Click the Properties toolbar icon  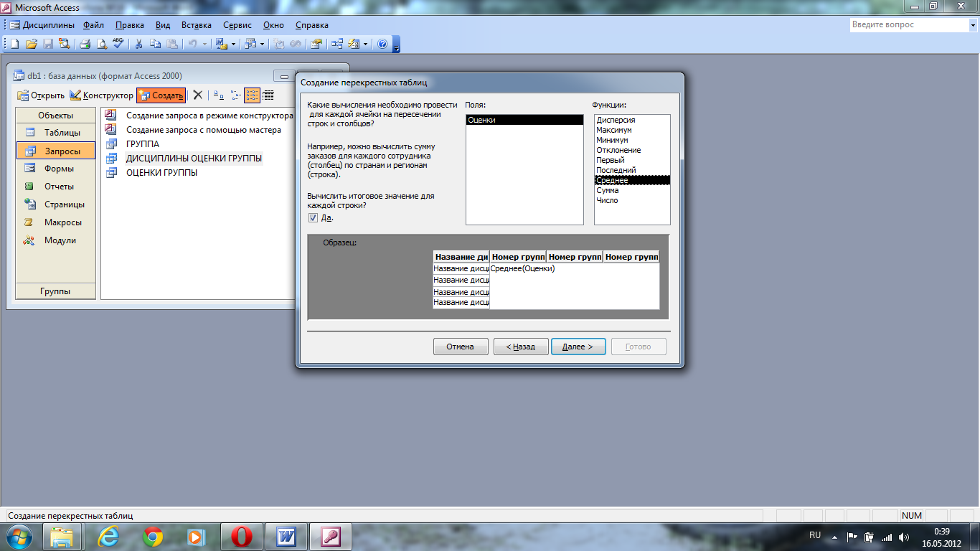[316, 44]
